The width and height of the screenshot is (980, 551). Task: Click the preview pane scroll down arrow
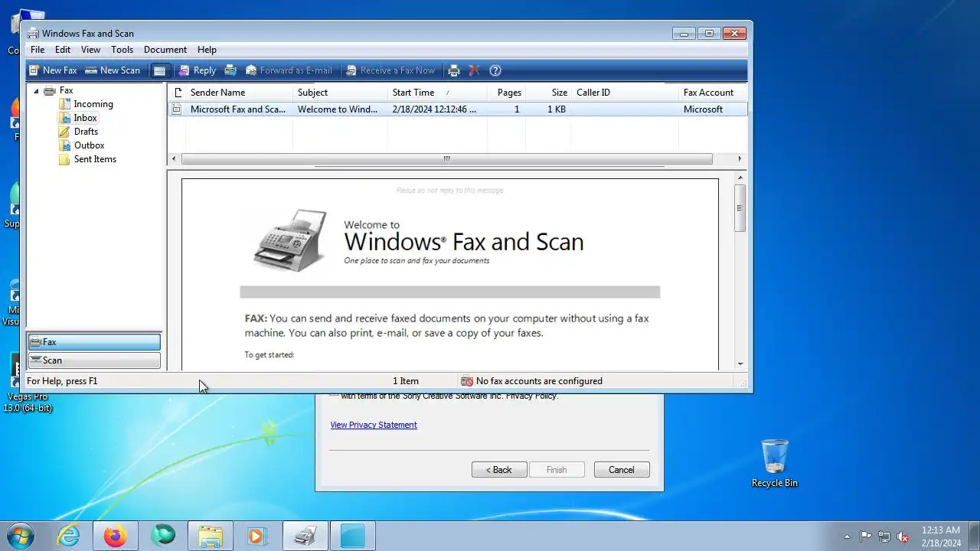(740, 364)
